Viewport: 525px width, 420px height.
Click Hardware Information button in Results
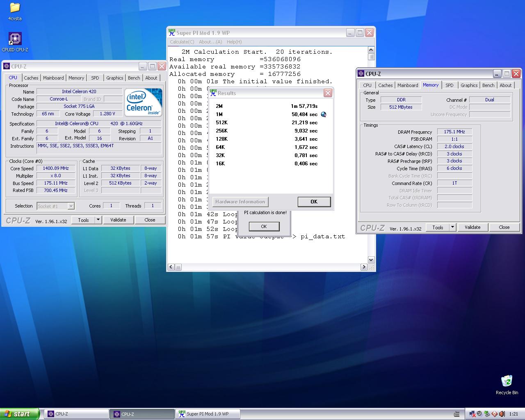240,202
